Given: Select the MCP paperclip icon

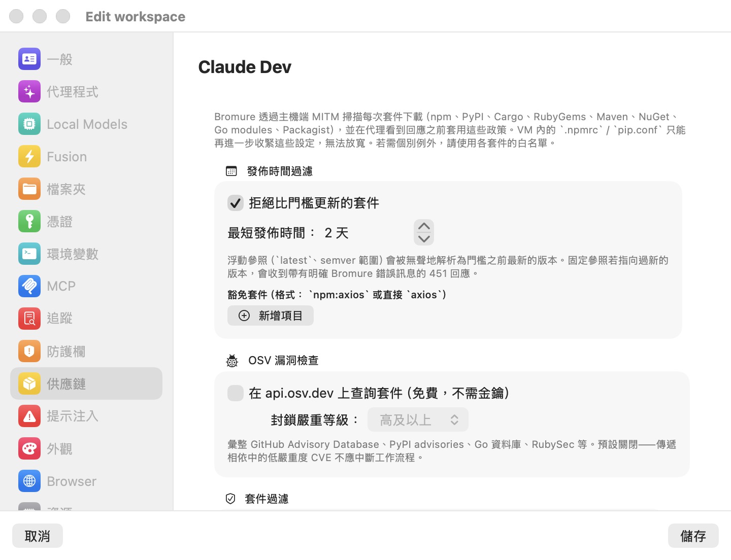Looking at the screenshot, I should (29, 286).
